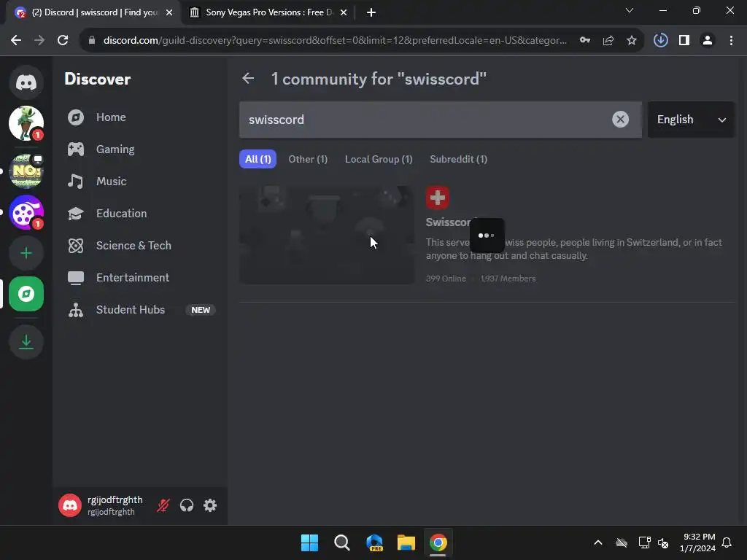Select Home in Discover sidebar
Screen dimensions: 747x560
click(x=141, y=117)
